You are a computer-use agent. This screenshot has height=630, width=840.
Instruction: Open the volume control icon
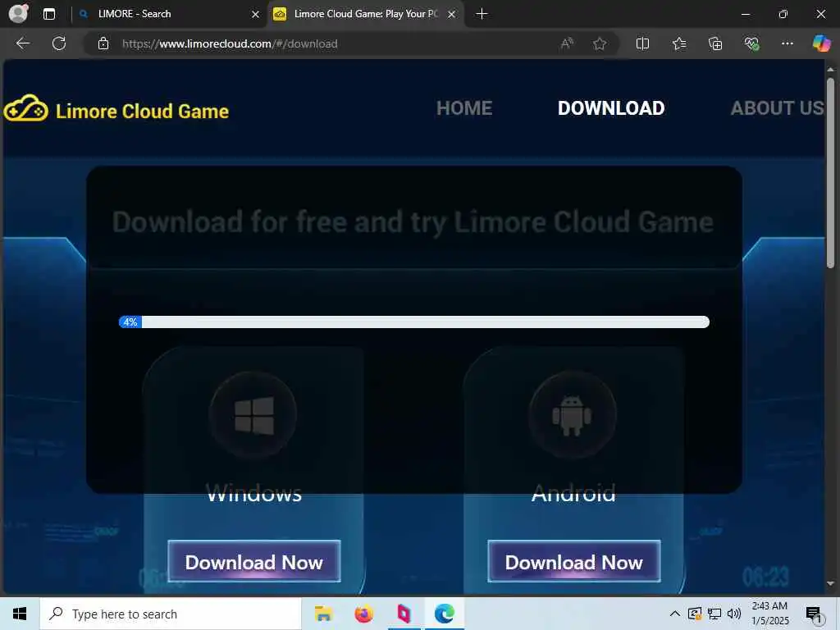tap(734, 614)
